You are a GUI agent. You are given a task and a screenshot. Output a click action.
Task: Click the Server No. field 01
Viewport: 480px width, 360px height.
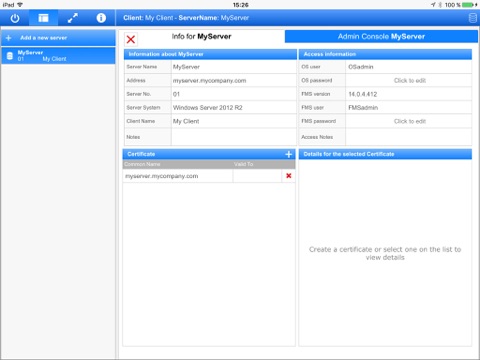point(233,94)
